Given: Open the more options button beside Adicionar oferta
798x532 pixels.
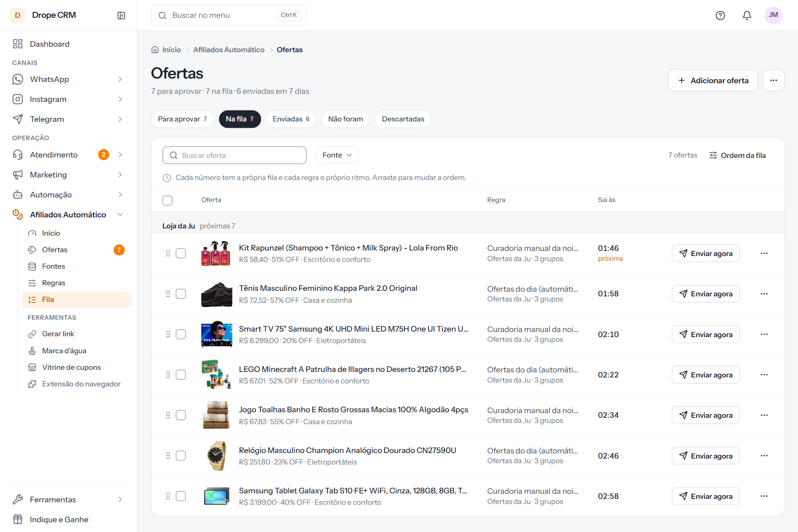Looking at the screenshot, I should click(773, 80).
